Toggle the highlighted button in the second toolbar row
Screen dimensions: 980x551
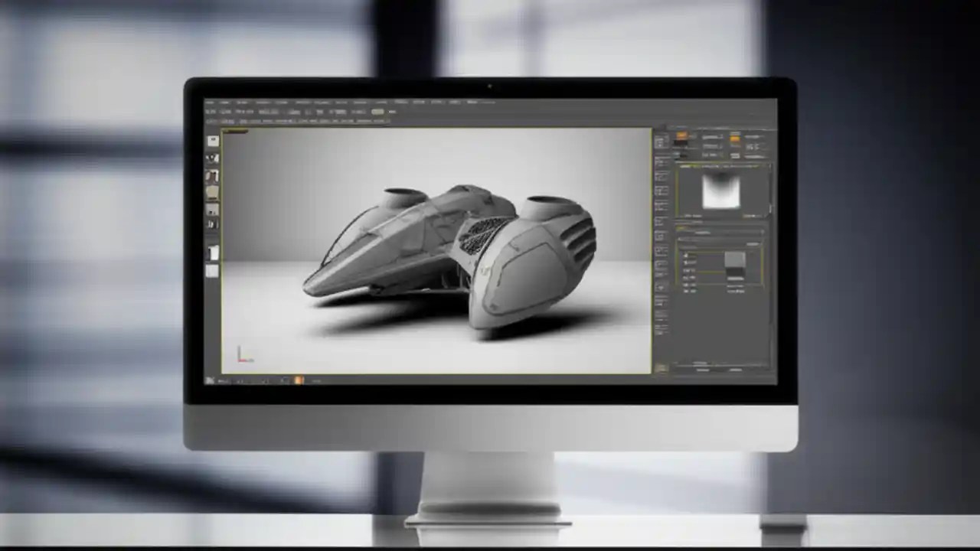377,112
